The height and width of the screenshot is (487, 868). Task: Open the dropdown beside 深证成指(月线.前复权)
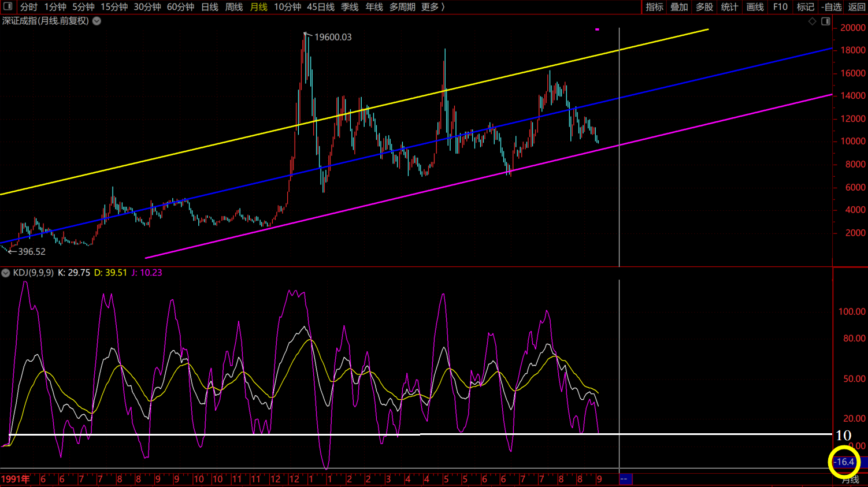click(97, 21)
